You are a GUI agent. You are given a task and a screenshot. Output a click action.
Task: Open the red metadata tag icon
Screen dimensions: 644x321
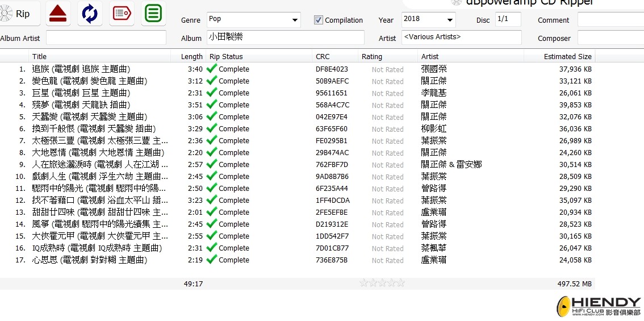[122, 14]
